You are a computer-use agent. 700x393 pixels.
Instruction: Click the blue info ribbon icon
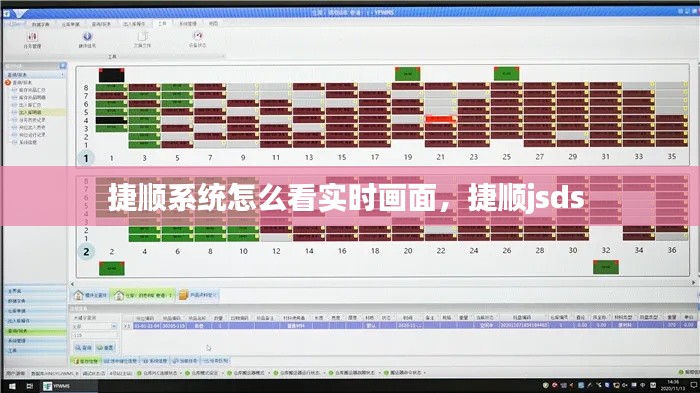tap(87, 36)
